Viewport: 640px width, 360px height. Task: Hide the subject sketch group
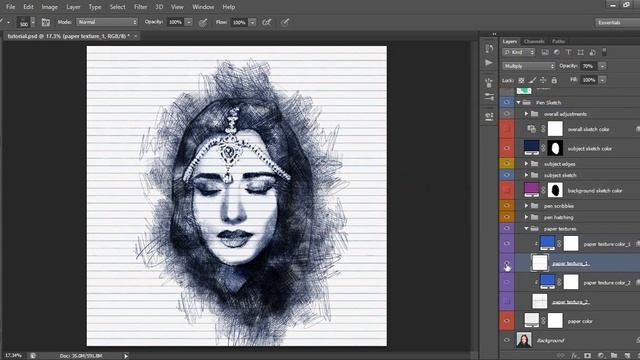[x=507, y=175]
